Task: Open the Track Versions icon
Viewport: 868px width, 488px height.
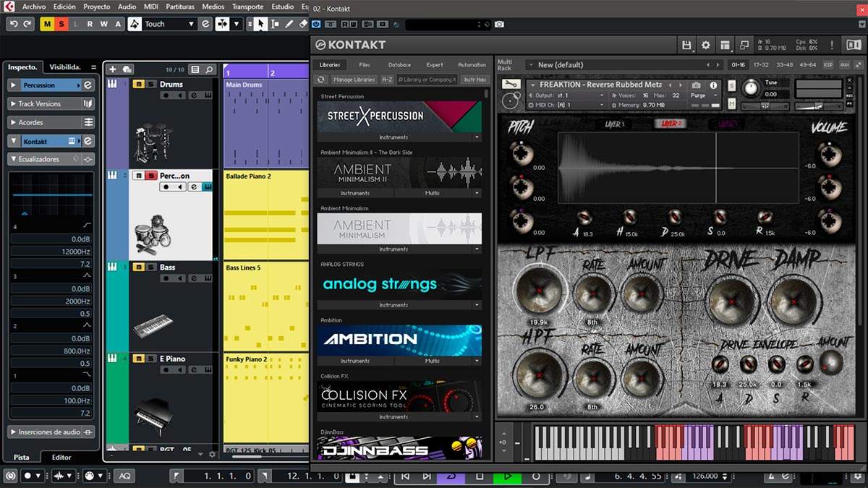Action: 88,103
